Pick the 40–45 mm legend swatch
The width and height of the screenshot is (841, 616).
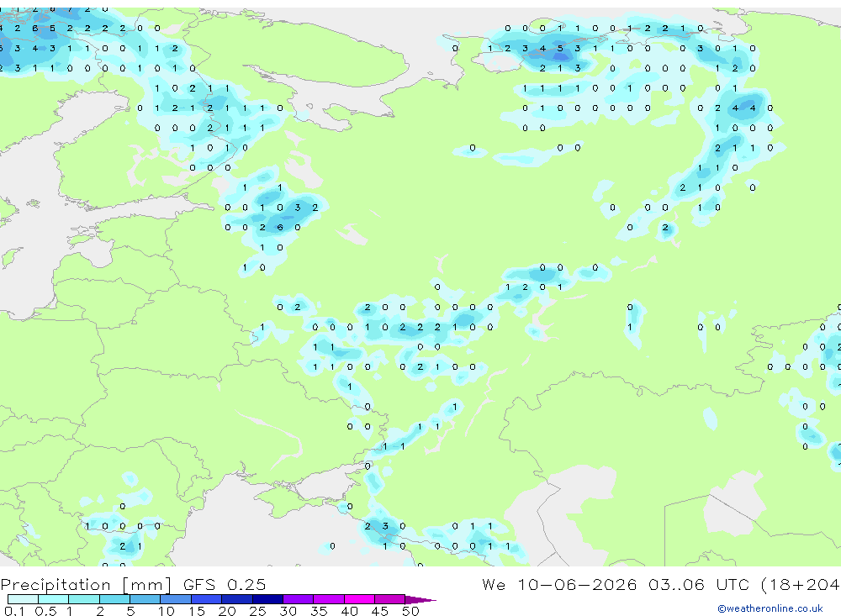(359, 599)
